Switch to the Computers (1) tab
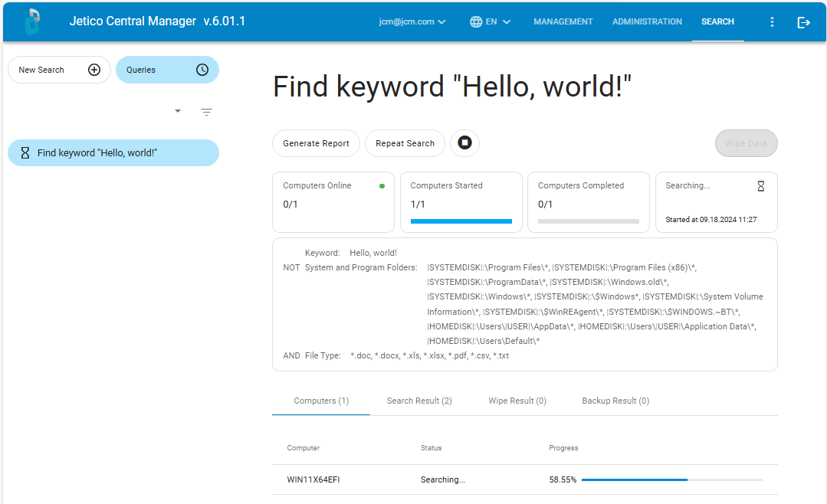Image resolution: width=827 pixels, height=504 pixels. tap(321, 401)
